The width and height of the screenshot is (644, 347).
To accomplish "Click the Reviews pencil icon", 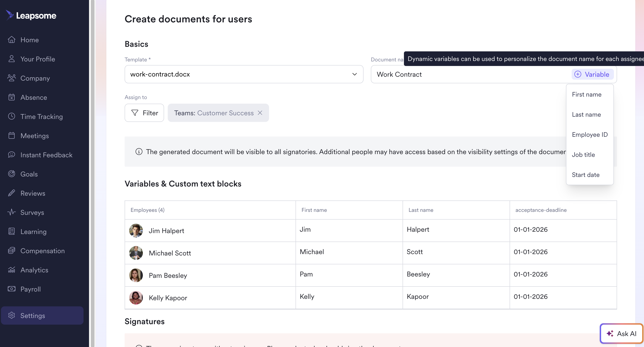I will [11, 193].
